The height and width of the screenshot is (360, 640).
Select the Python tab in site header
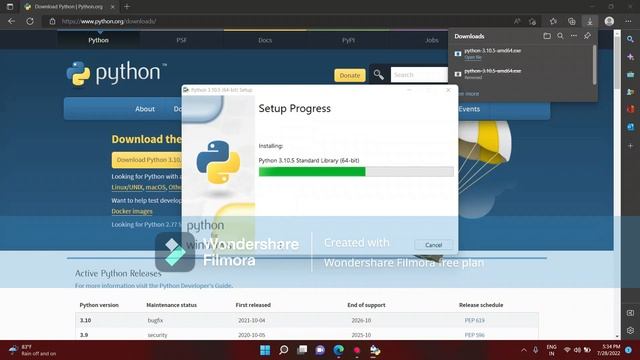(98, 40)
